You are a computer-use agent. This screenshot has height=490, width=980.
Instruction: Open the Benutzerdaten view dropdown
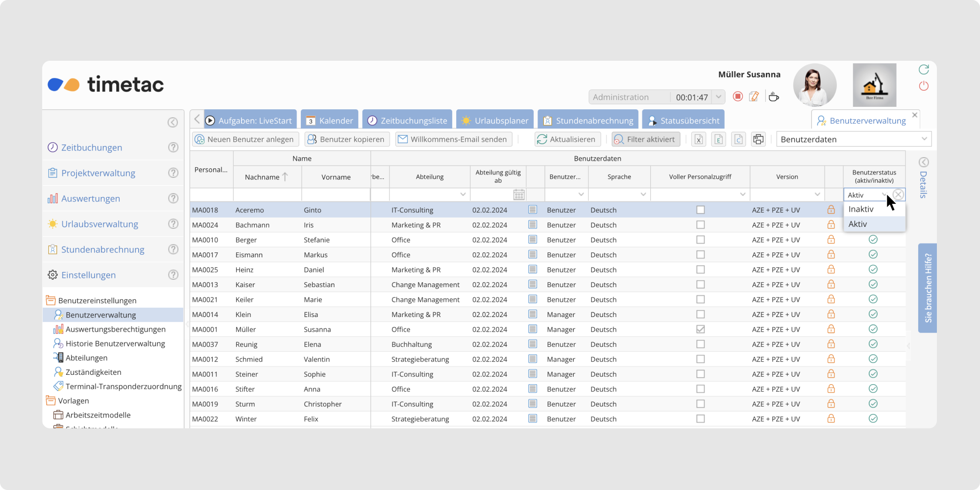[x=854, y=139]
